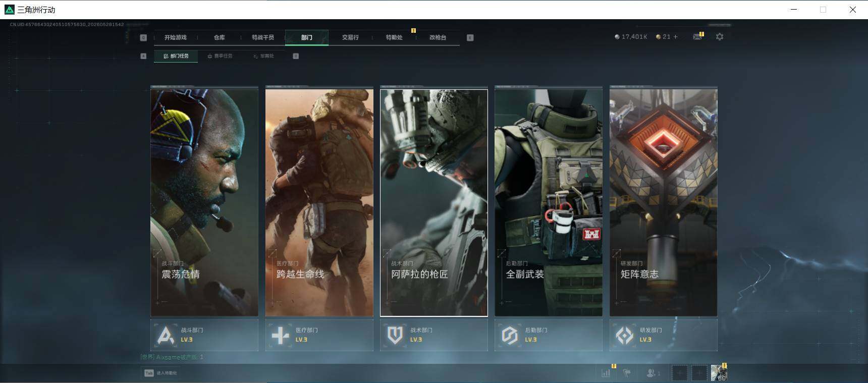Open the 开始游戏 tab
Screen dimensions: 868x383
(175, 37)
